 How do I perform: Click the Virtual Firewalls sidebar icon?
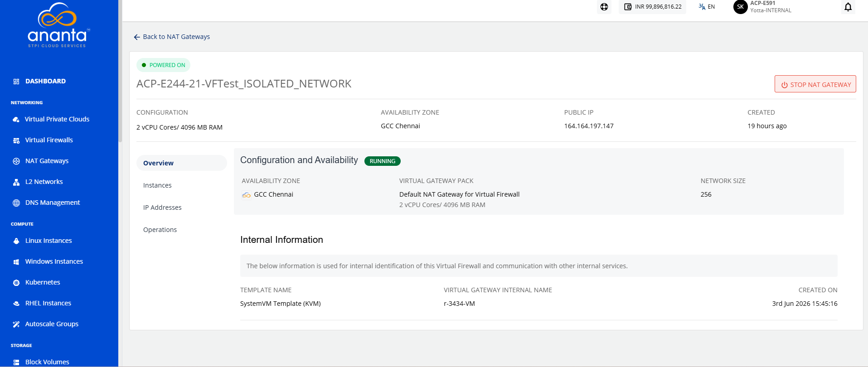tap(16, 140)
